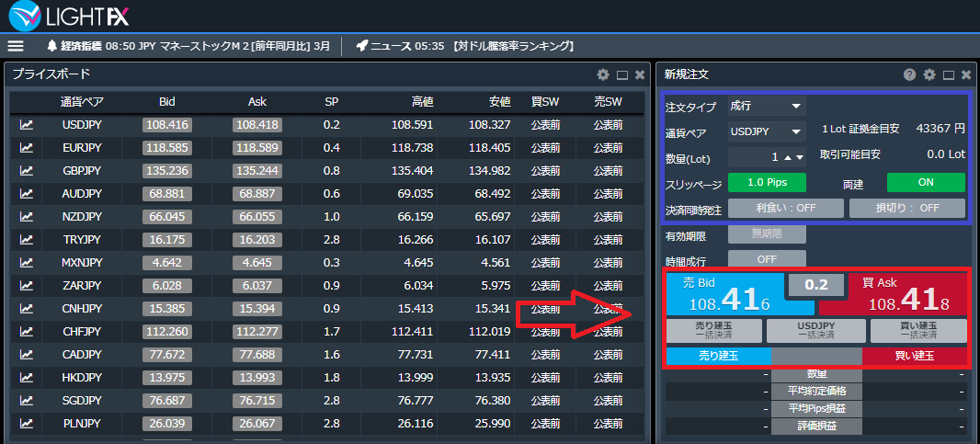This screenshot has height=444, width=980.
Task: Click USDJPY 一括決済 button
Action: coord(816,330)
